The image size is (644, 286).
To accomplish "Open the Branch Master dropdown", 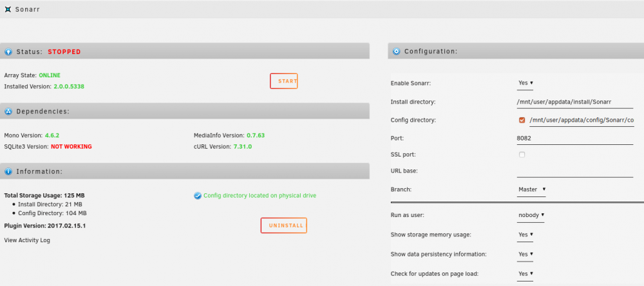I will (x=531, y=189).
